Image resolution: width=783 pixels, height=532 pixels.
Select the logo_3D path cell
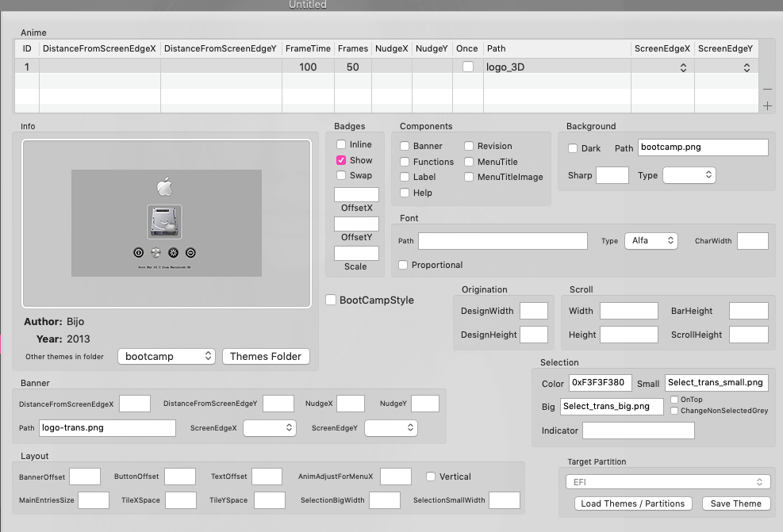557,67
